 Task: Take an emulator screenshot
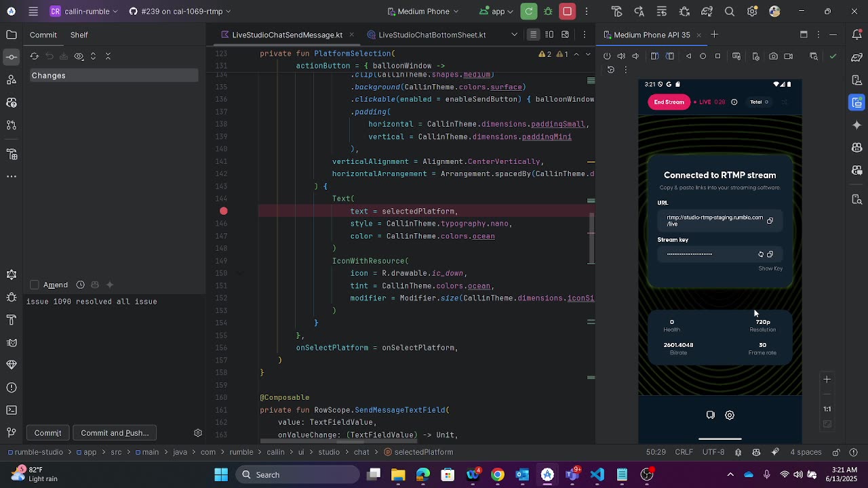tap(774, 56)
